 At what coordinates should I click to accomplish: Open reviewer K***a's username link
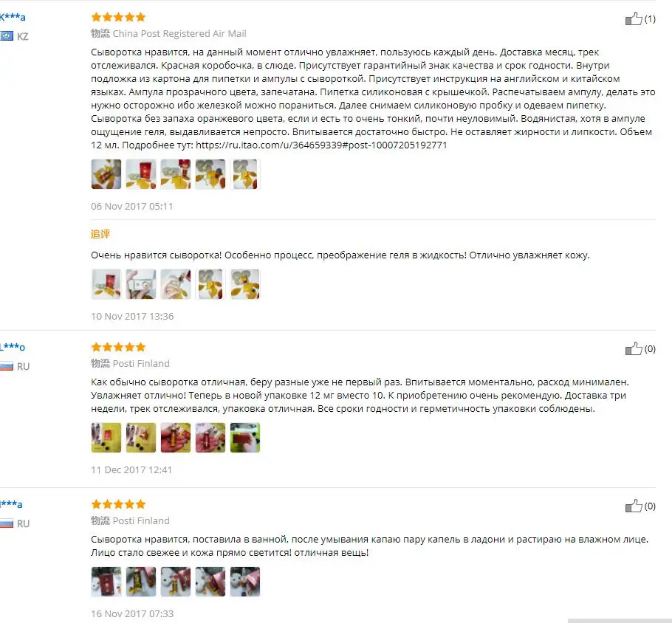tap(13, 17)
